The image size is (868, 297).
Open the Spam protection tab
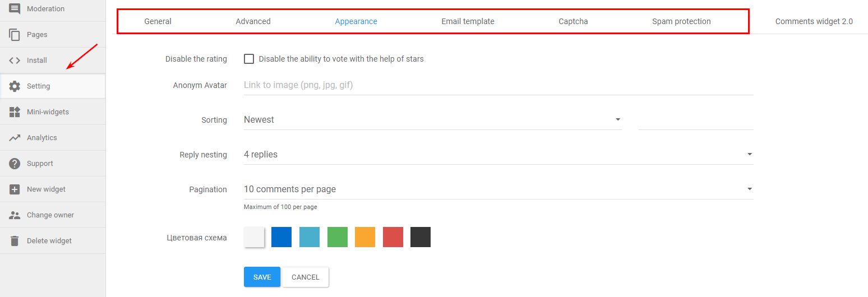[x=681, y=21]
